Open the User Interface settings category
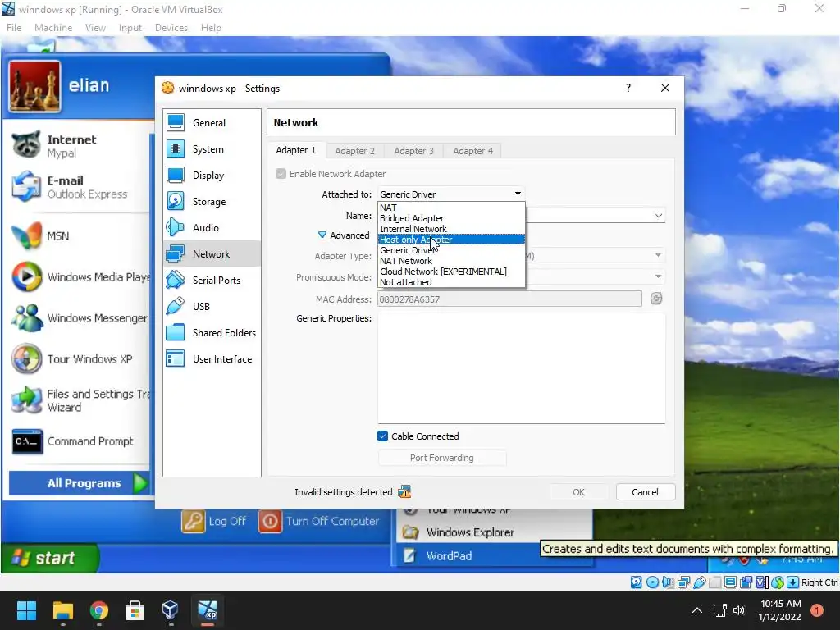 pyautogui.click(x=212, y=359)
